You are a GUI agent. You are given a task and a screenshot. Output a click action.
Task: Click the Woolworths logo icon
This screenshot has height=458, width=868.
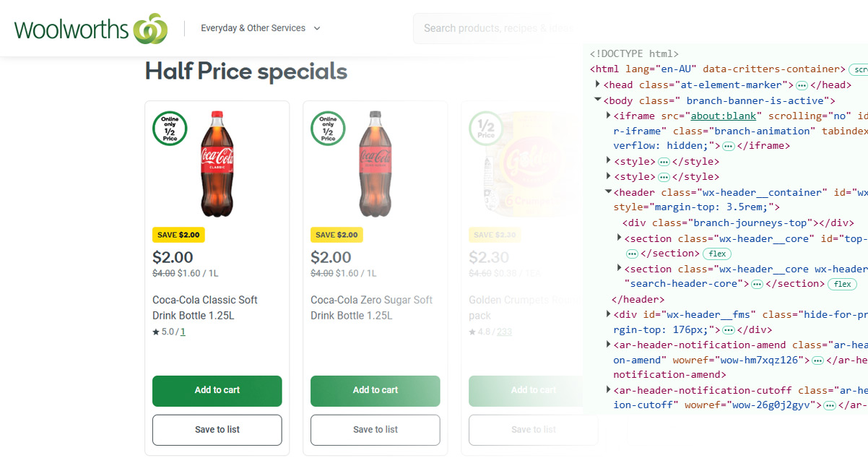coord(150,29)
